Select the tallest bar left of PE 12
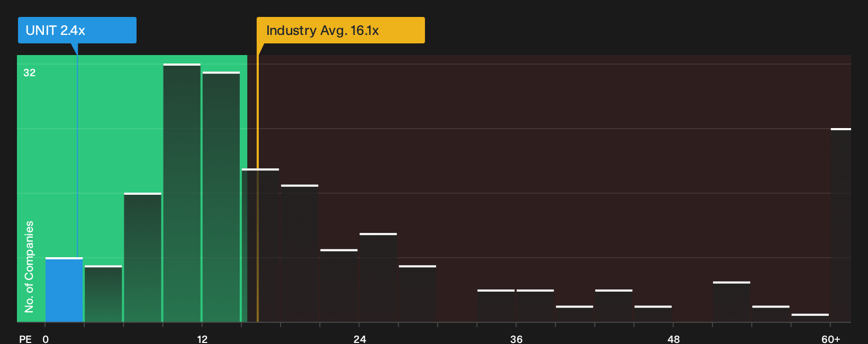 click(182, 193)
